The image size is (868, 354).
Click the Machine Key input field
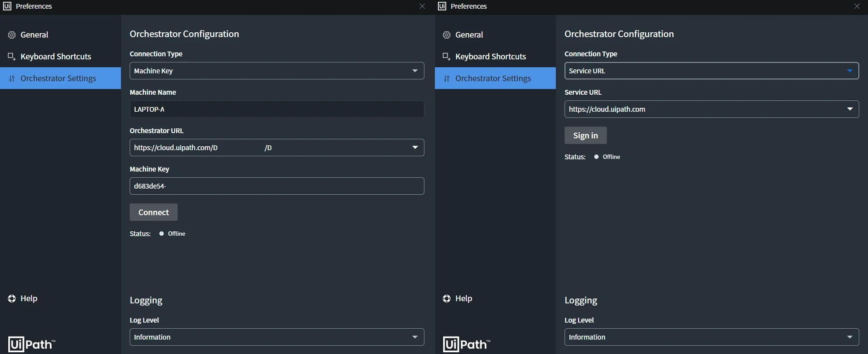277,186
